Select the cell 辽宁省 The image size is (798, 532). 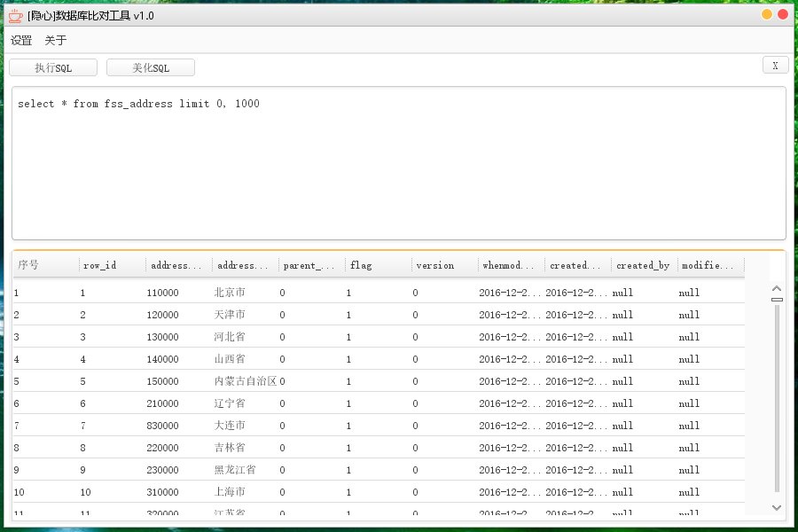tap(230, 403)
